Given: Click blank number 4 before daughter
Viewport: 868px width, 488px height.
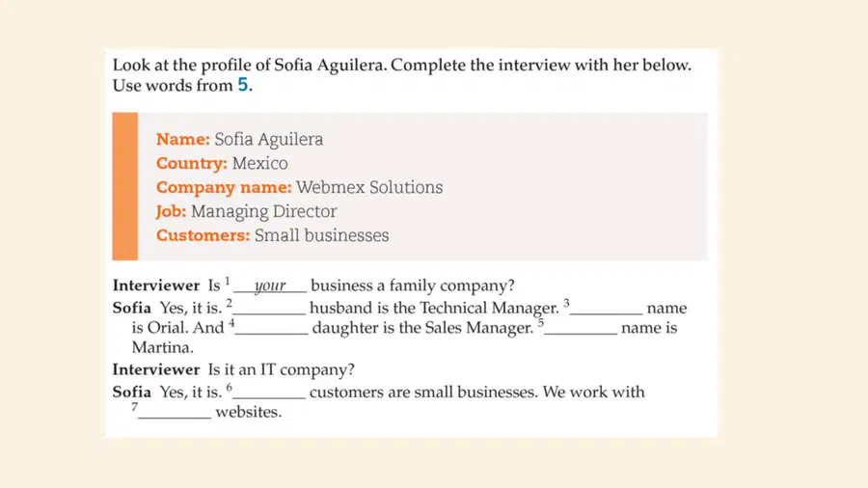Looking at the screenshot, I should tap(272, 329).
